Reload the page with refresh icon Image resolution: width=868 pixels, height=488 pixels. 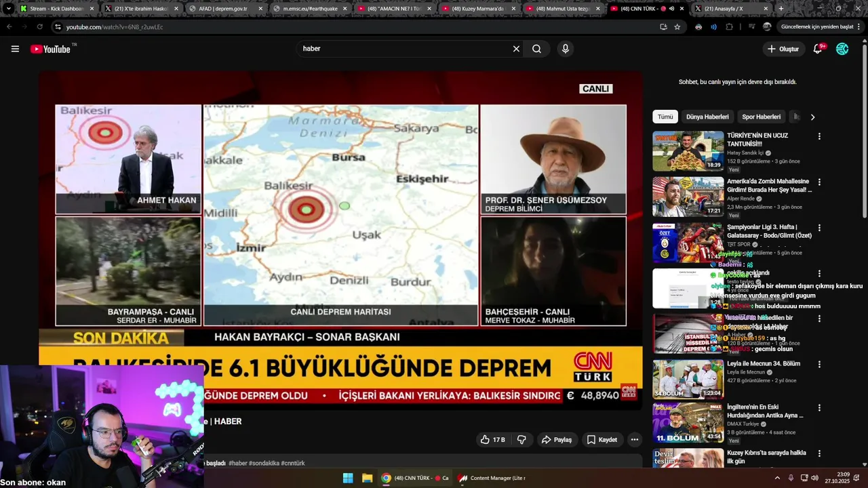40,27
